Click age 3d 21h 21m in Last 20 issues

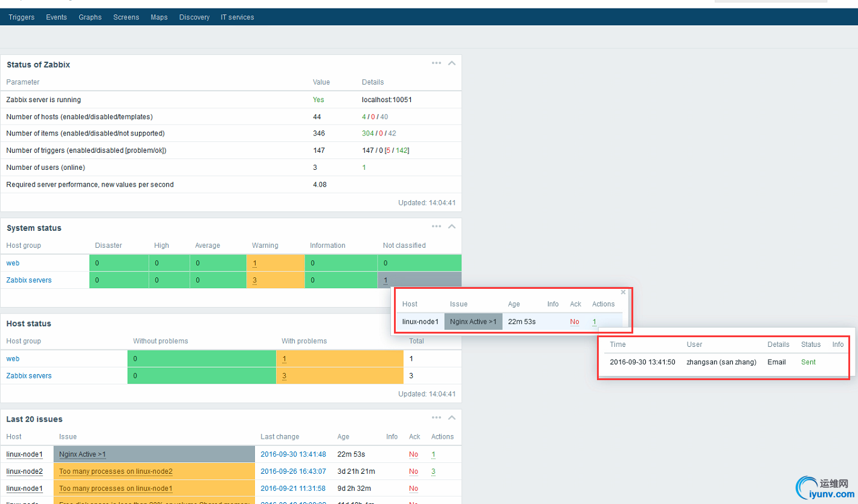356,471
